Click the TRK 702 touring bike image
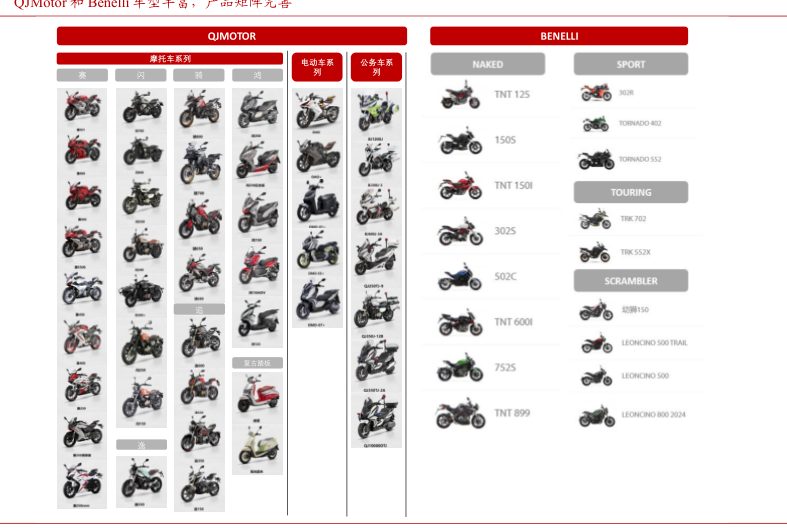Screen dimensions: 787x528 point(595,219)
